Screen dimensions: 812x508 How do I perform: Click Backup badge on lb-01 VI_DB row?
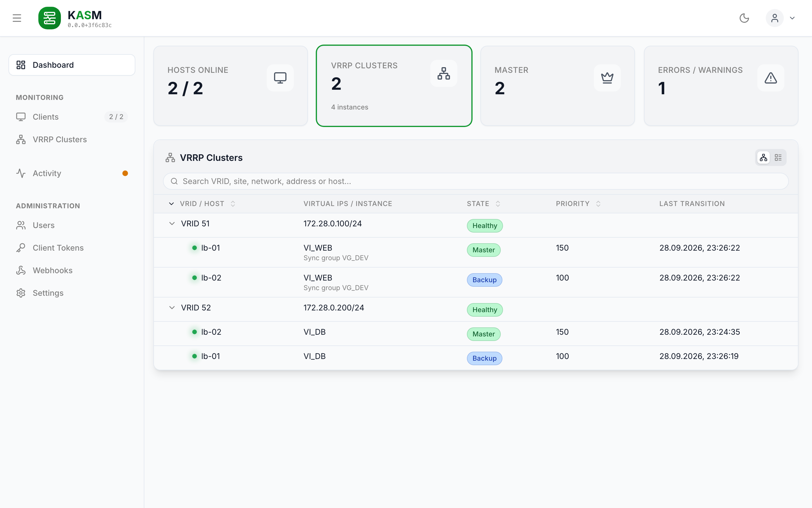pyautogui.click(x=484, y=358)
